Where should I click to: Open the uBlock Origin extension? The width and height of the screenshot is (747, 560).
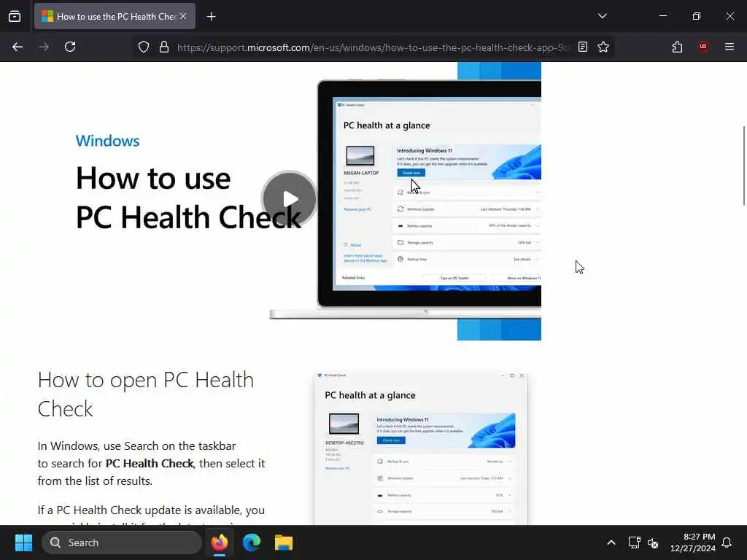pyautogui.click(x=703, y=47)
